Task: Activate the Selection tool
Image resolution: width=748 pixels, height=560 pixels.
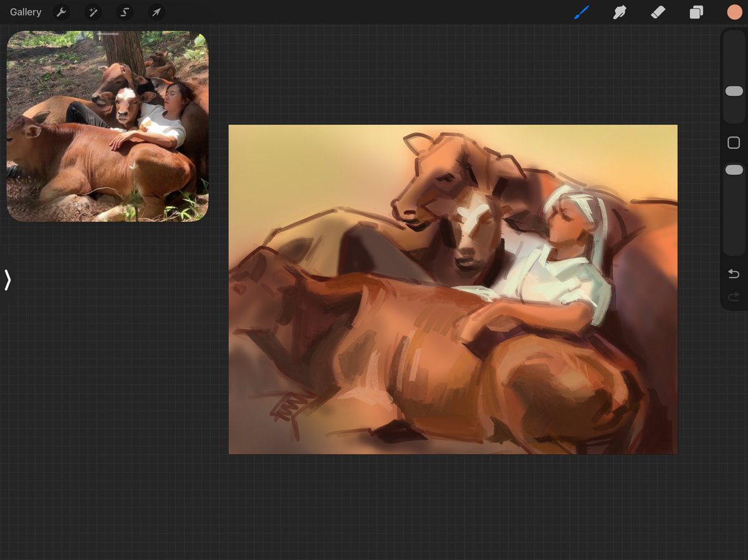Action: click(x=125, y=12)
